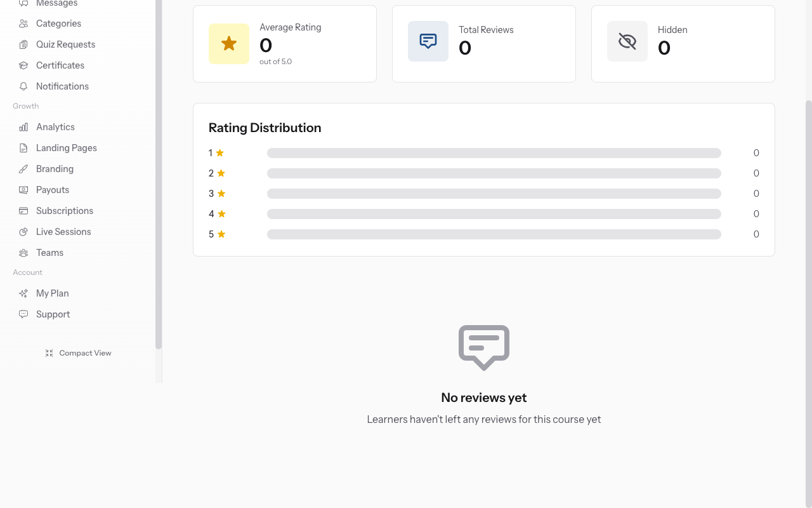This screenshot has width=812, height=508.
Task: Open Quiz Requests via its icon
Action: pos(23,44)
